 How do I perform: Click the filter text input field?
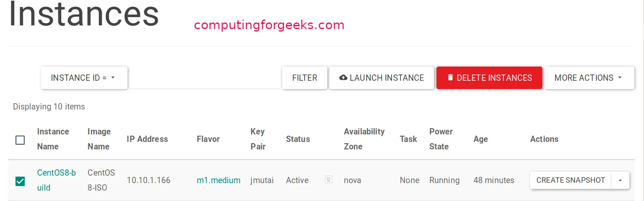205,79
